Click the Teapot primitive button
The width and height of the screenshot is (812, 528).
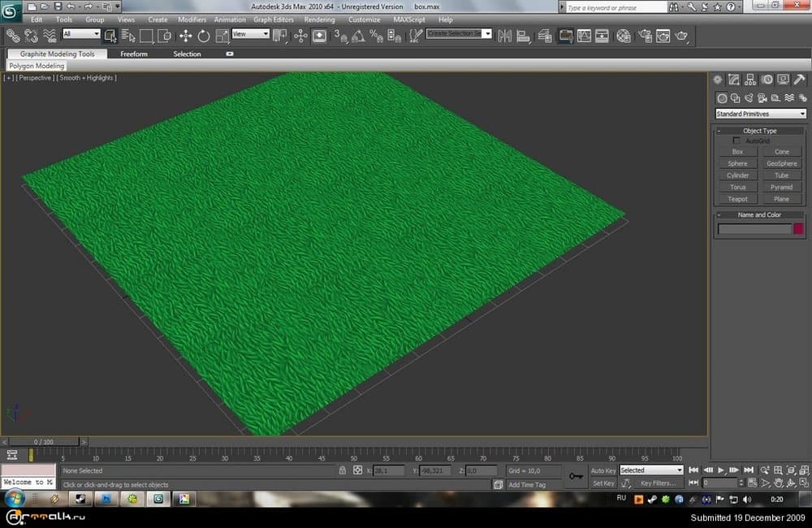coord(737,199)
